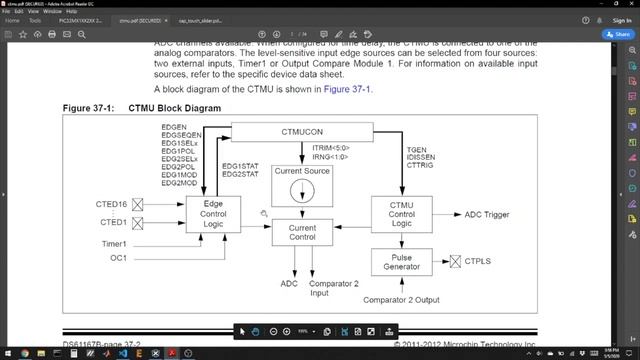
Task: Bookmark the document with the star icon
Action: pos(23,35)
